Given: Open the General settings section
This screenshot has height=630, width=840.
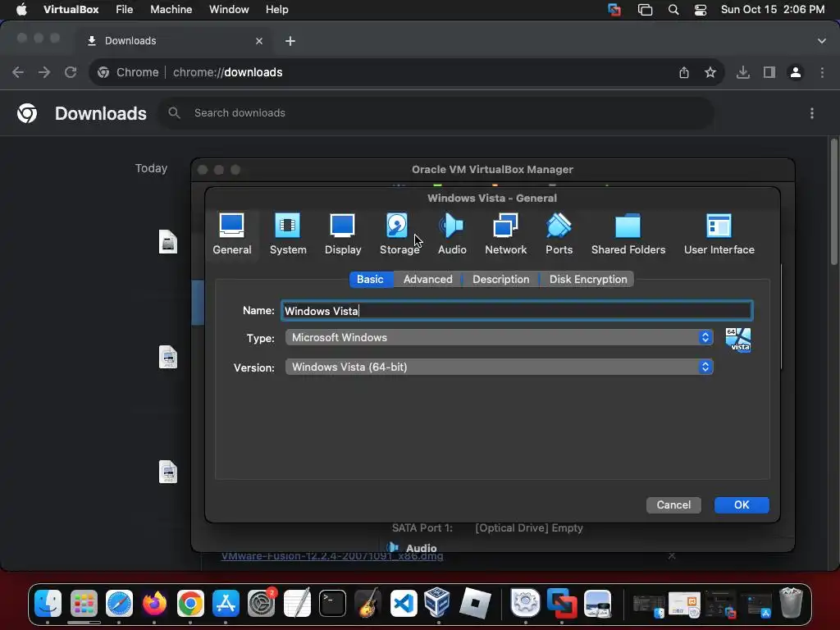Looking at the screenshot, I should [232, 234].
